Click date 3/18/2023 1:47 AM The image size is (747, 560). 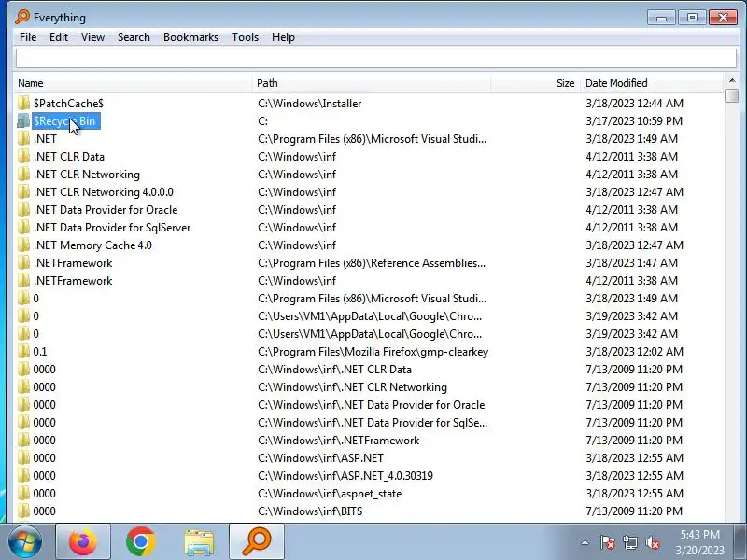(632, 263)
